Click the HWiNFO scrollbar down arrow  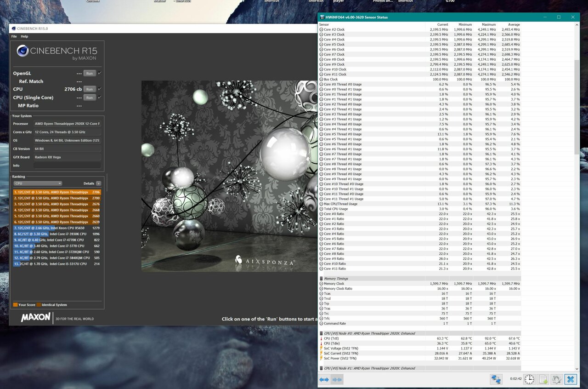click(577, 369)
